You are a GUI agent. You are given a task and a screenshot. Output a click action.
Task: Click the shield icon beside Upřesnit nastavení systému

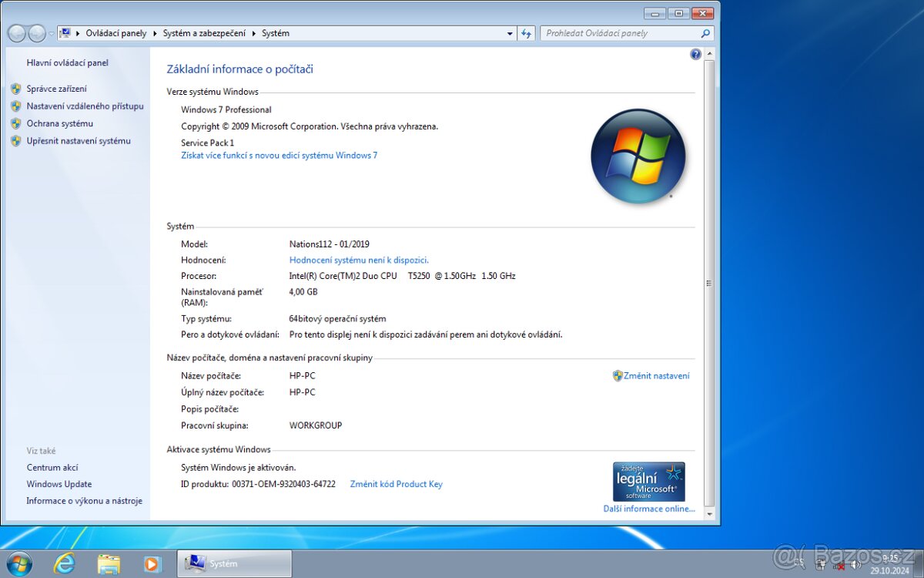(15, 141)
